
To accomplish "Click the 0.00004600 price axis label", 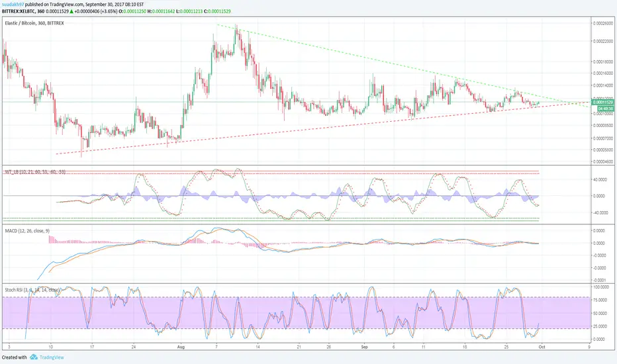I will pos(603,161).
